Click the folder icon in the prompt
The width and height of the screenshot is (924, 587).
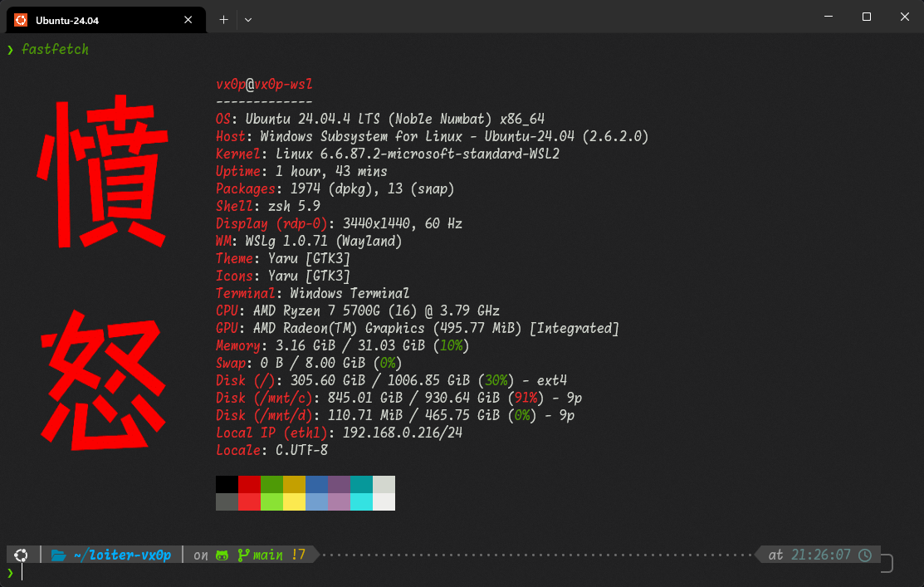pos(58,555)
